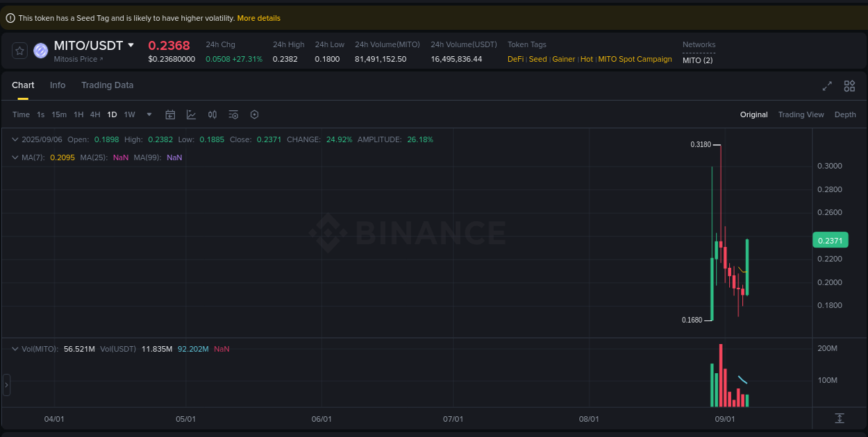Switch to Depth chart view
Viewport: 868px width, 437px height.
845,114
